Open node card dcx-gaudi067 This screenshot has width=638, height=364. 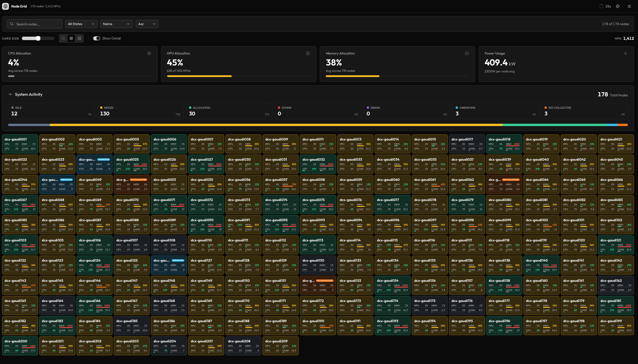click(x=20, y=204)
